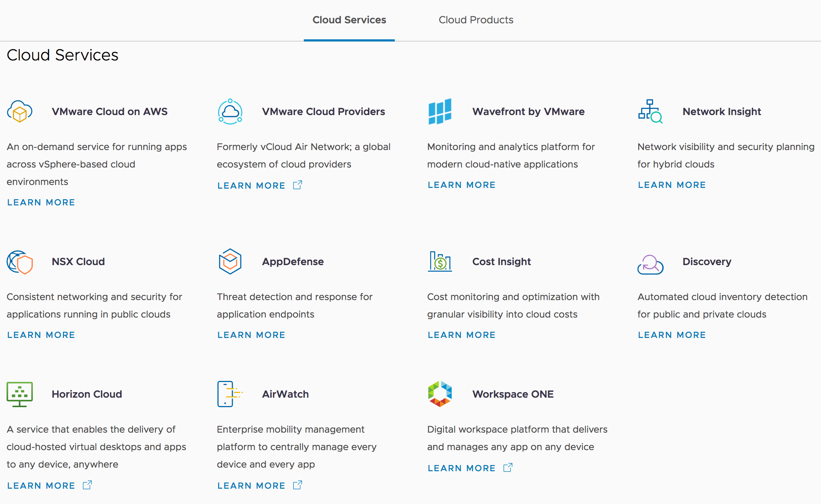Image resolution: width=821 pixels, height=504 pixels.
Task: Click the Discovery cloud search icon
Action: pos(650,264)
